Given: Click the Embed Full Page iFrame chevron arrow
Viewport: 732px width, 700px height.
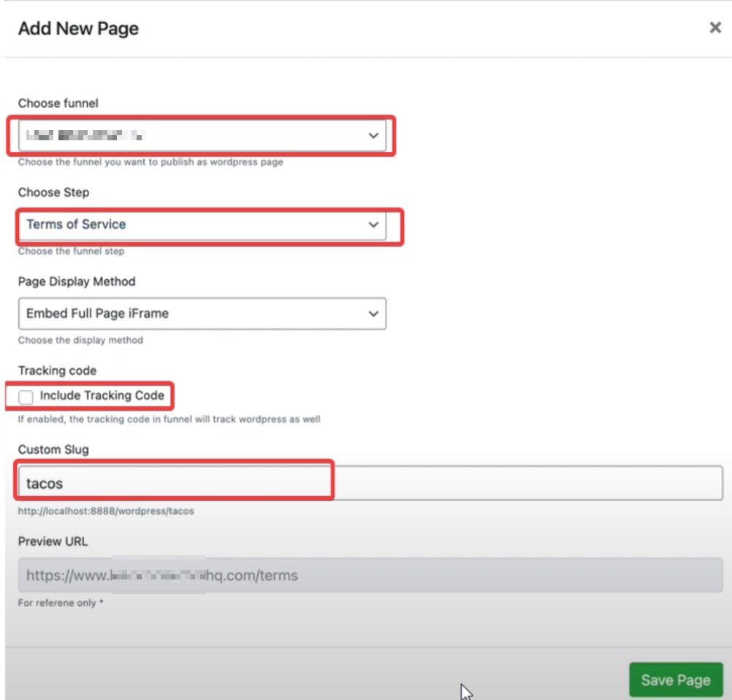Looking at the screenshot, I should click(374, 313).
